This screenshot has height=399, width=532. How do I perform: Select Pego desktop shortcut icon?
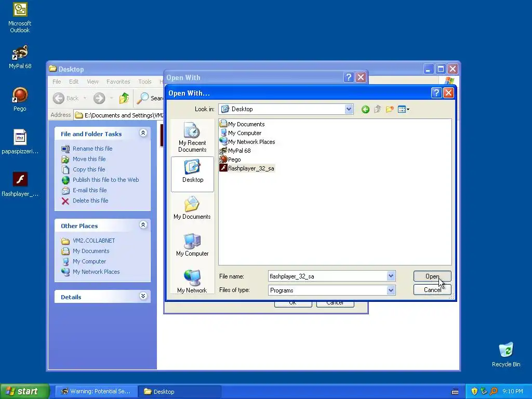tap(20, 99)
